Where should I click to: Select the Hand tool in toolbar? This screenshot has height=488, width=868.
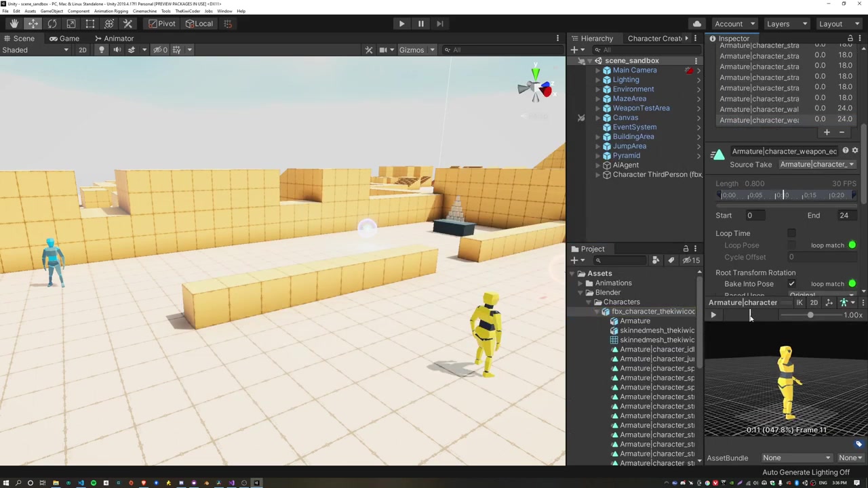tap(14, 24)
